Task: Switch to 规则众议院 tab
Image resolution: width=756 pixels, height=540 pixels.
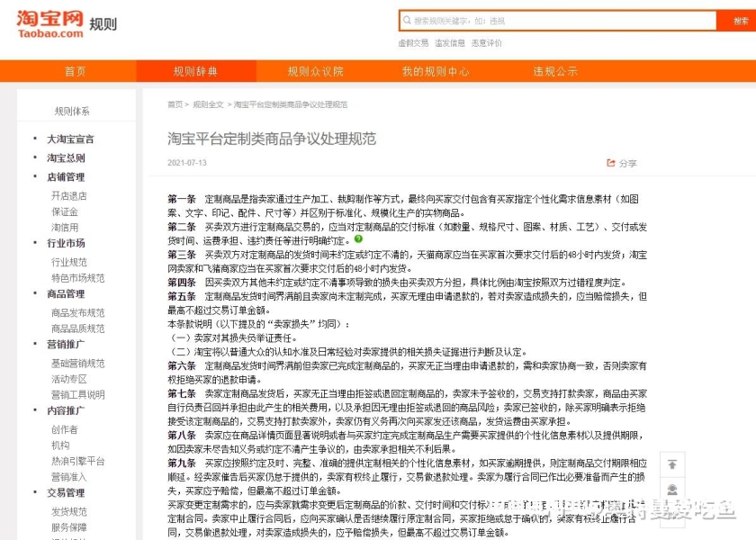Action: tap(315, 72)
